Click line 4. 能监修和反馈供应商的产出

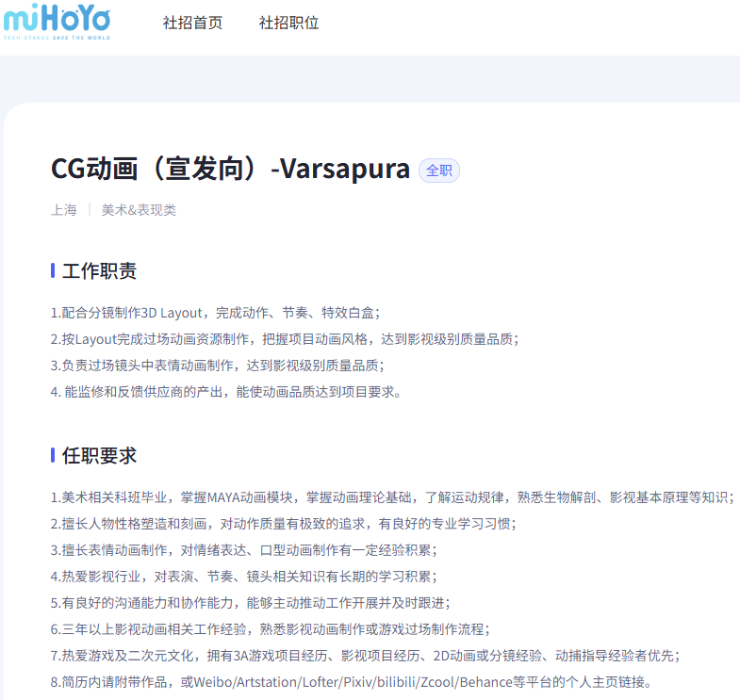pyautogui.click(x=225, y=392)
